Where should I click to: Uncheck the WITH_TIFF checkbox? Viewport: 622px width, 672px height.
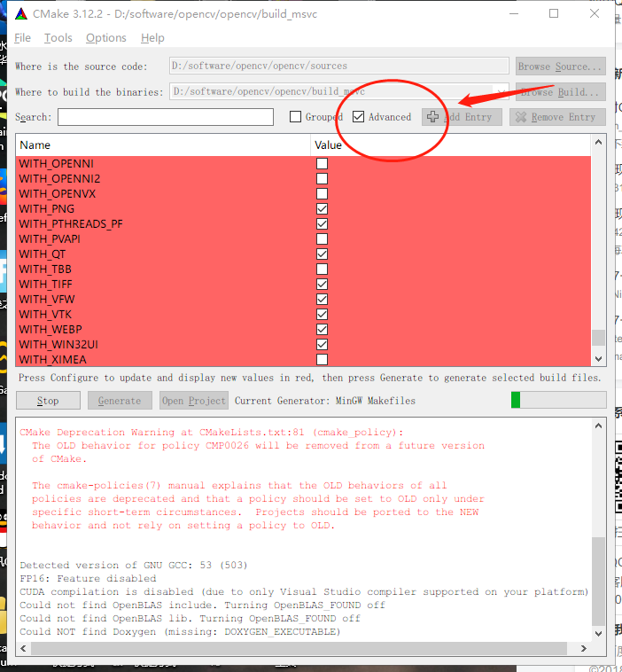pos(322,285)
